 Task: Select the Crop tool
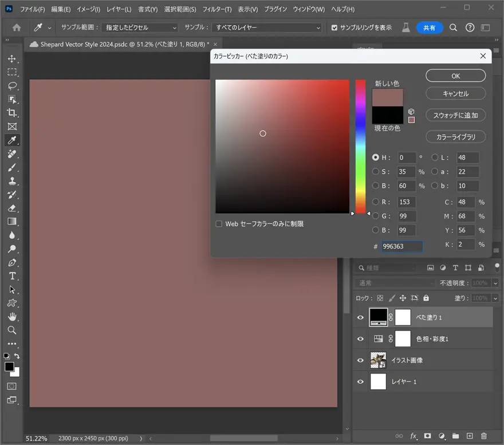pos(12,113)
